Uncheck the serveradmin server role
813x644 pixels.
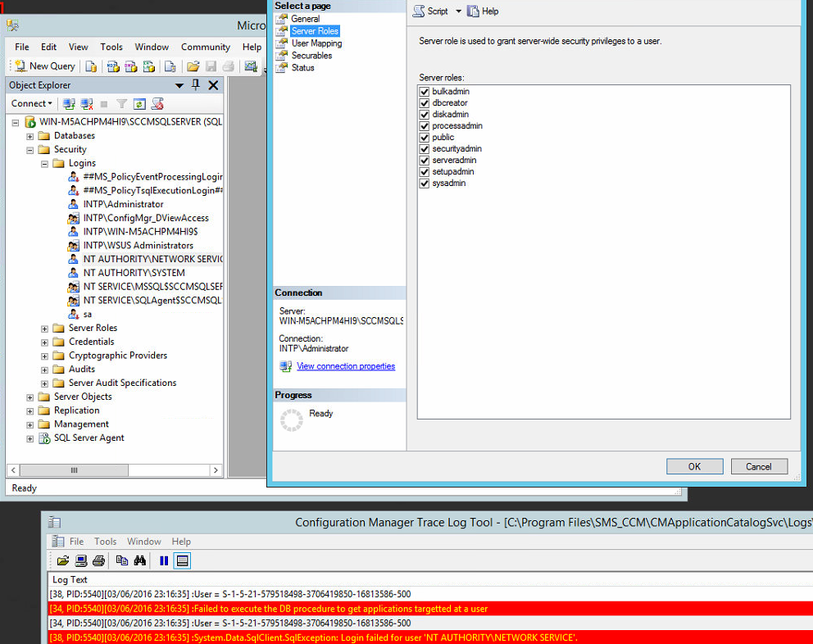(425, 161)
